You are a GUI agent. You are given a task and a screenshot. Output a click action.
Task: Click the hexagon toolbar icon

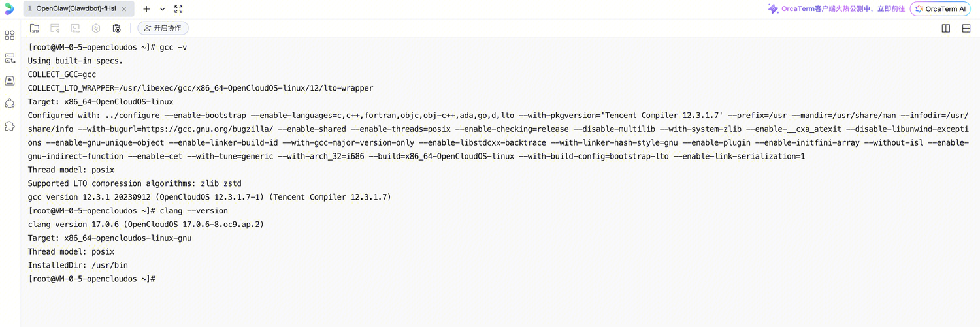(96, 28)
